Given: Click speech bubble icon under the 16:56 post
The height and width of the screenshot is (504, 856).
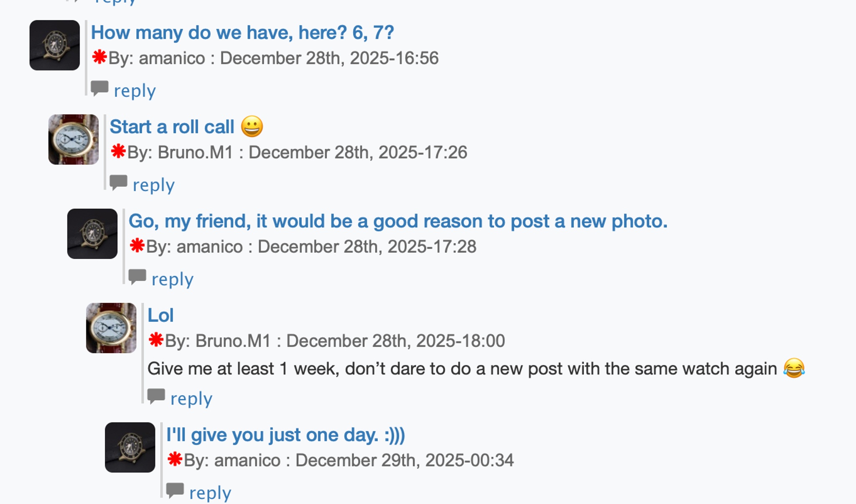Looking at the screenshot, I should (x=99, y=88).
